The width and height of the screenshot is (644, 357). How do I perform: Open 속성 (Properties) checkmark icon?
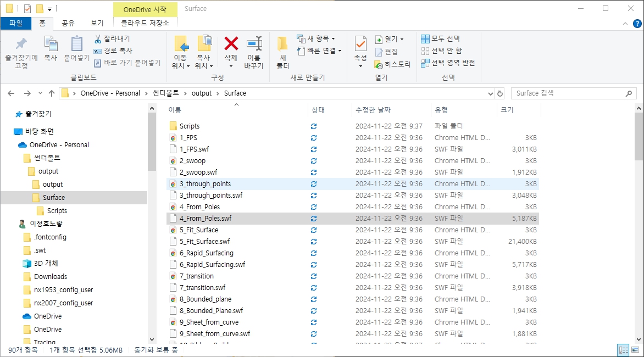[x=360, y=43]
